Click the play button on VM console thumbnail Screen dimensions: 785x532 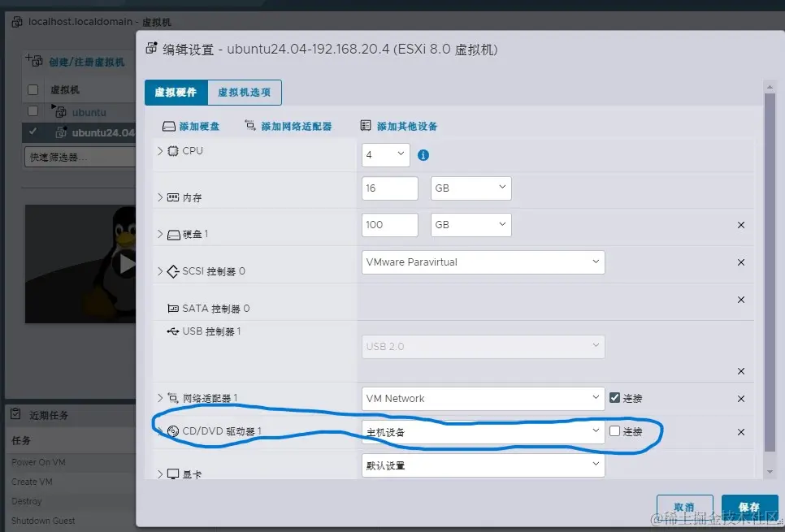[125, 264]
